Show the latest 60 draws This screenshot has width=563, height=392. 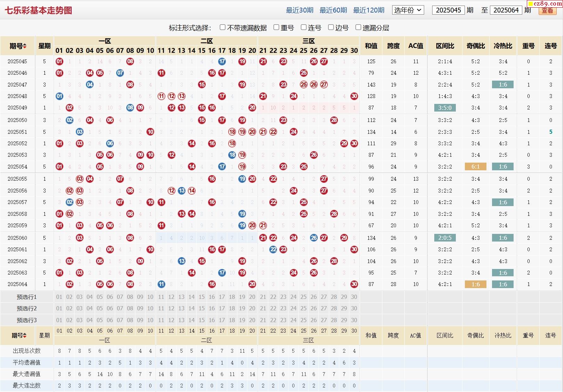(x=333, y=10)
